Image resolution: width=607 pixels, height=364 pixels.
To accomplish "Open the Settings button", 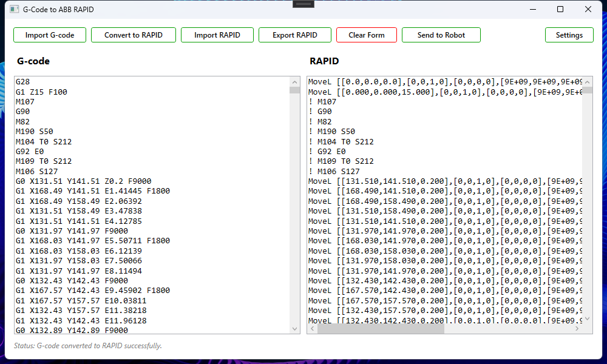I will [569, 35].
